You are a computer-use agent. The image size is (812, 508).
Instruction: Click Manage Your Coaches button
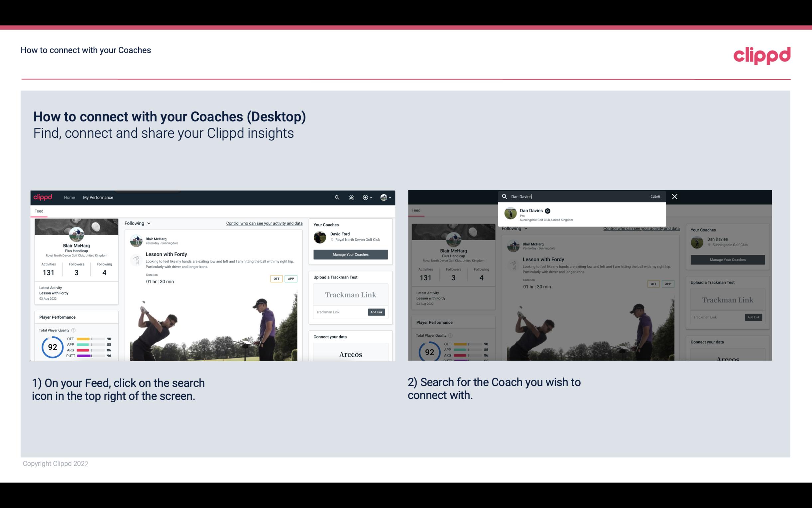(350, 254)
